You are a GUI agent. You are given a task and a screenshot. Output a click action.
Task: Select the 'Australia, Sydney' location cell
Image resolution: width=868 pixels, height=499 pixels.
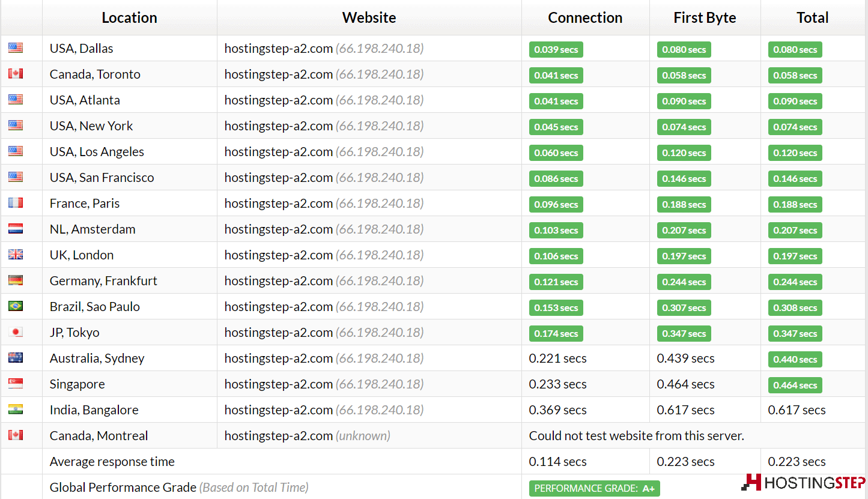tap(130, 358)
